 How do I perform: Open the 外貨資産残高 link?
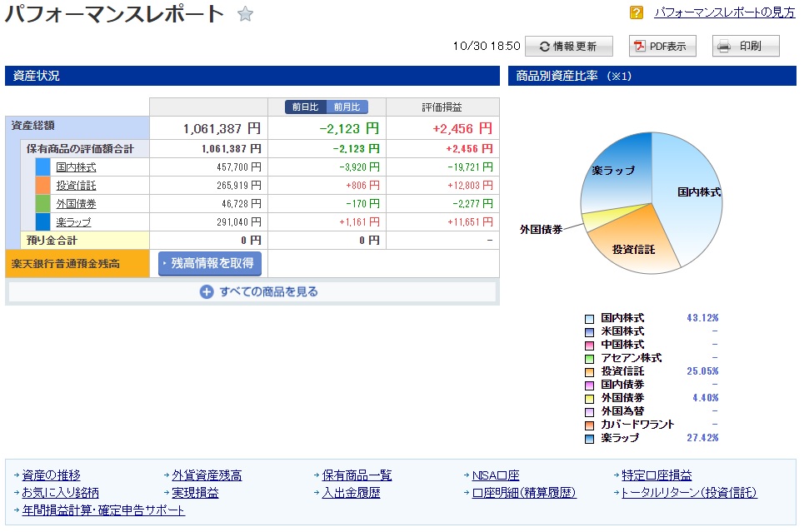pos(207,475)
